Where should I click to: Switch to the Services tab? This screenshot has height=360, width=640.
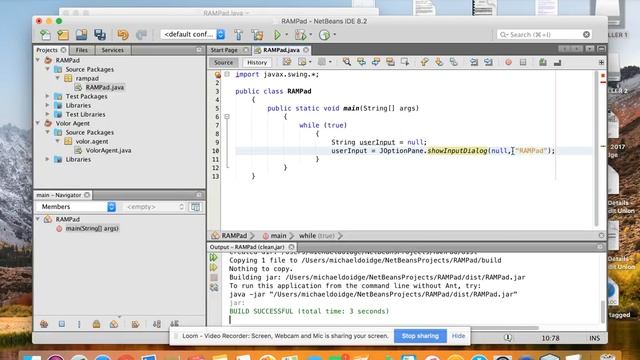pos(112,50)
